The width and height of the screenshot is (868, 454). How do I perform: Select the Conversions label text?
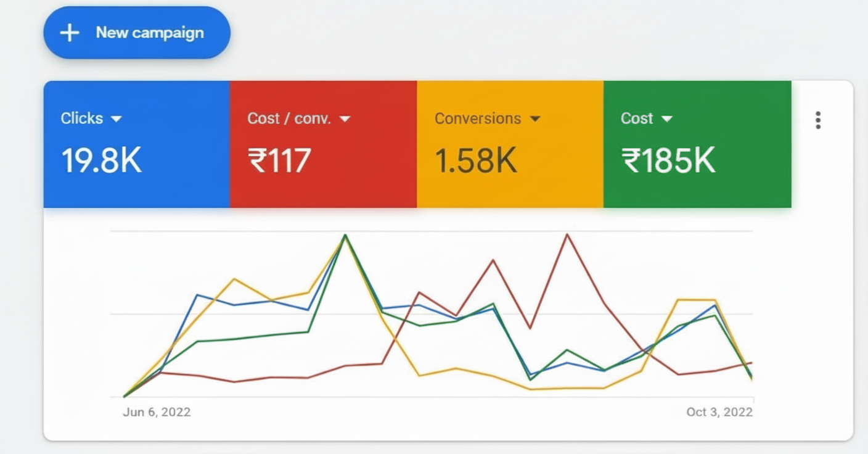tap(478, 118)
